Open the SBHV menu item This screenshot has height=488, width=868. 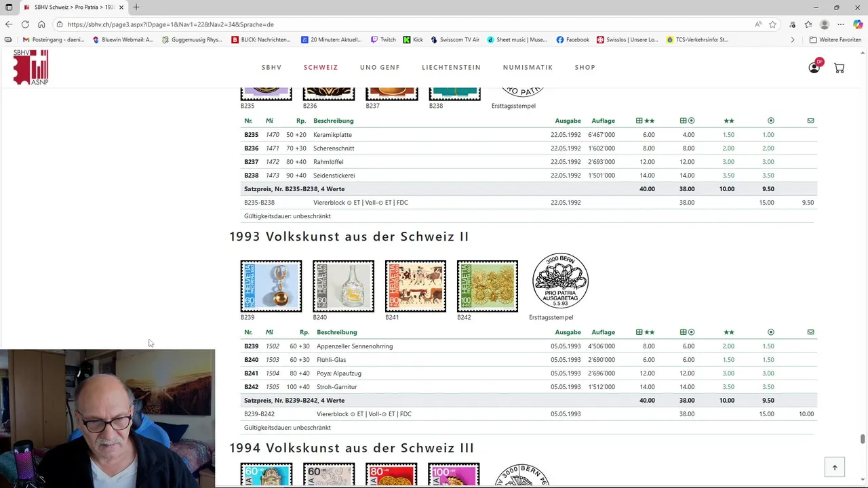[271, 67]
